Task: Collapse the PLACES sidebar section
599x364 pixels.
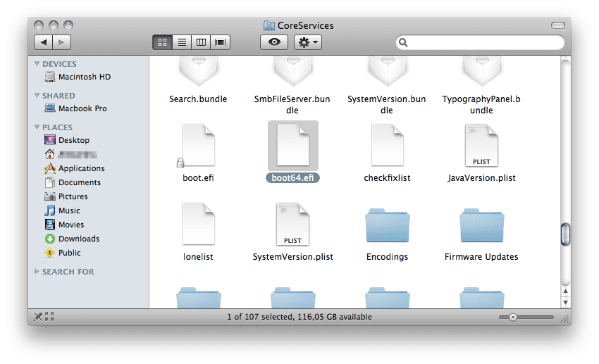Action: click(37, 127)
